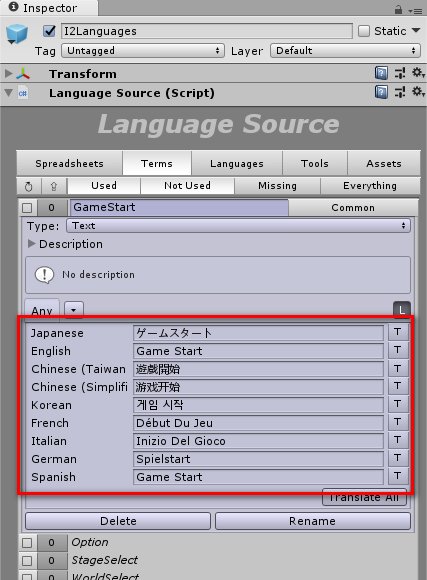
Task: Click the Inspector lock icon
Action: pos(398,10)
